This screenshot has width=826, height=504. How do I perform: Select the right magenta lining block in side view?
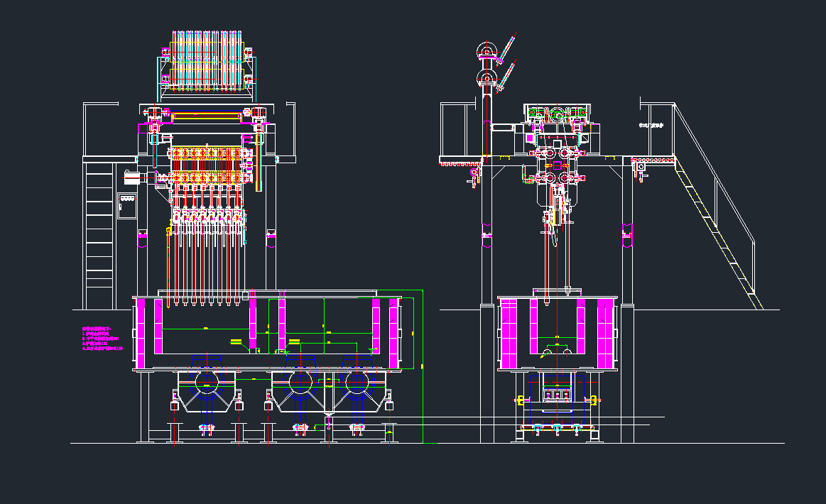click(605, 333)
